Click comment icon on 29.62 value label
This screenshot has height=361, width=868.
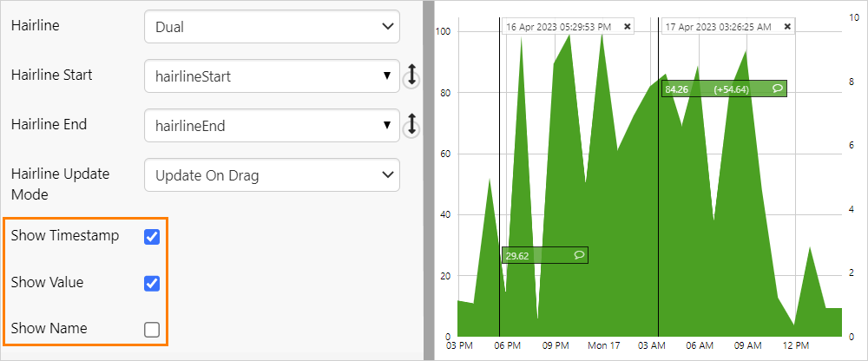[579, 255]
